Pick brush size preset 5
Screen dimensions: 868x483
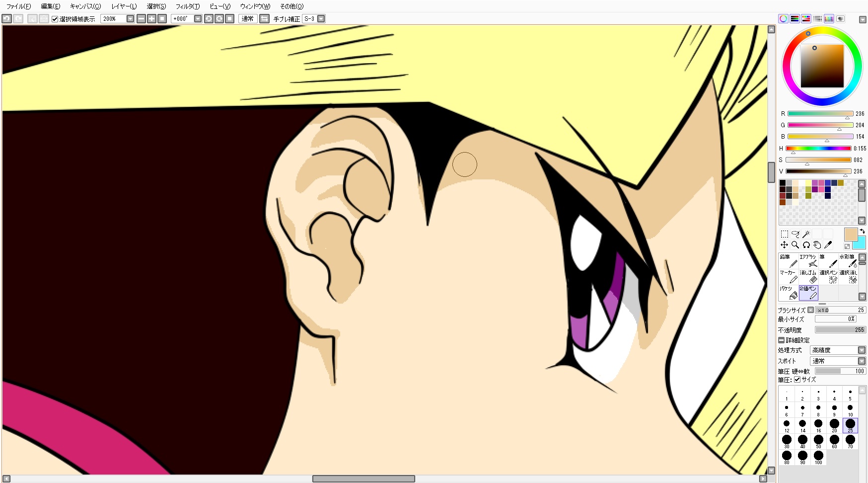(850, 394)
